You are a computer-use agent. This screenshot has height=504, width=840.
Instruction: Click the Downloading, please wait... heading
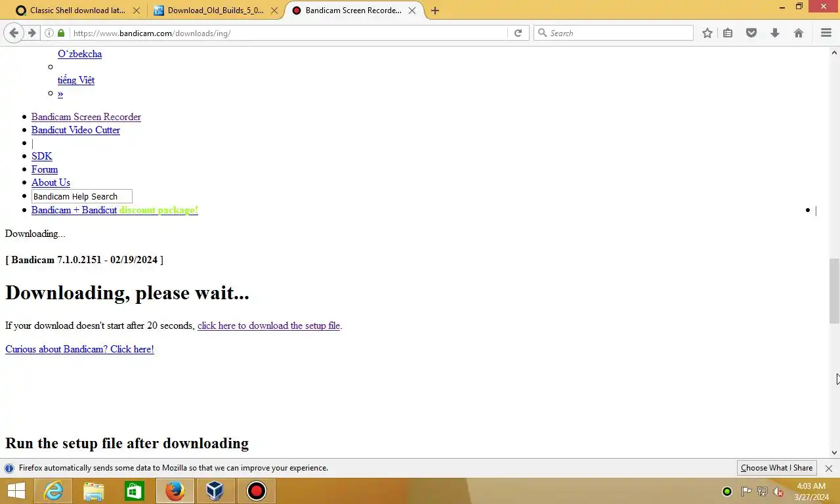[127, 293]
